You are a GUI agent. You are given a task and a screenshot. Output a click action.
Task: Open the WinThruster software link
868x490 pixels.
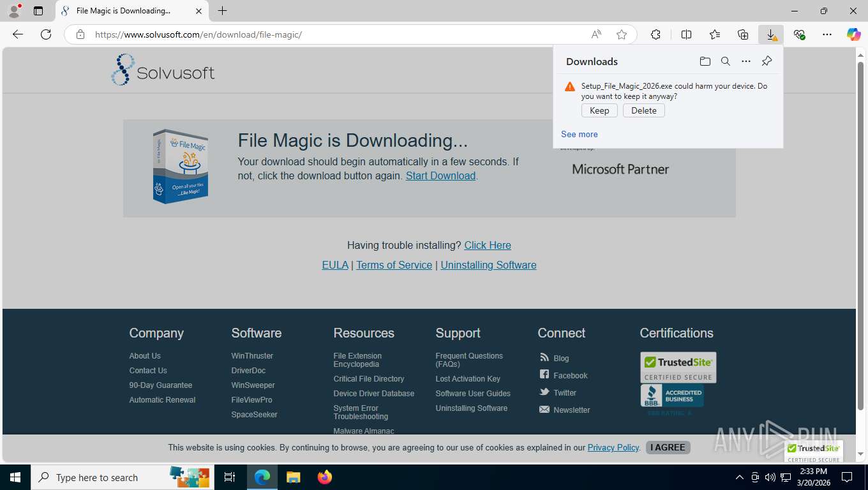click(x=252, y=356)
